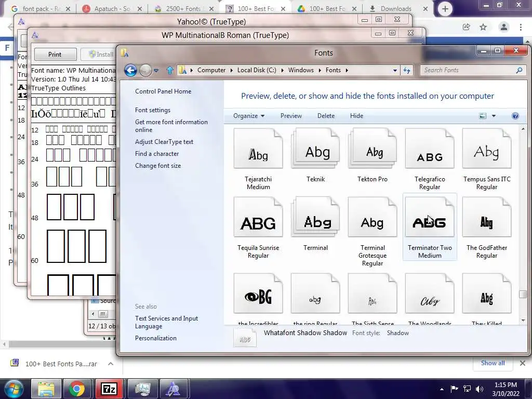Click Delete in the Fonts toolbar

pos(326,116)
